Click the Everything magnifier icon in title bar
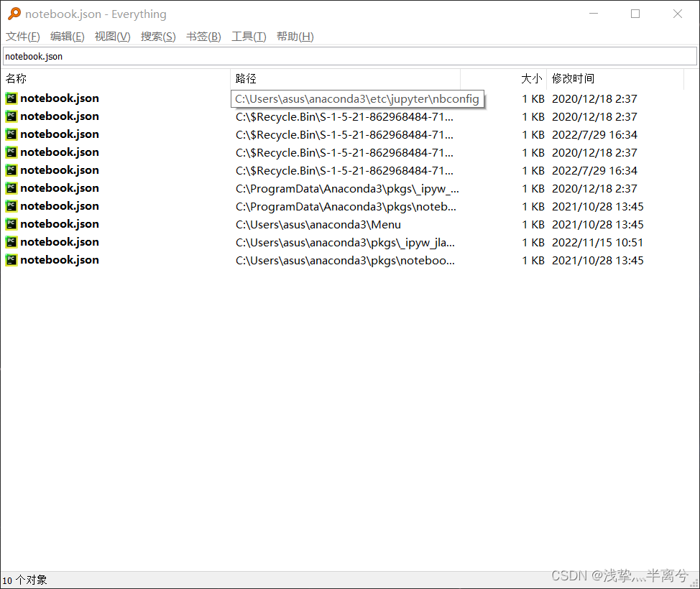Screen dimensions: 700x589 [14, 14]
